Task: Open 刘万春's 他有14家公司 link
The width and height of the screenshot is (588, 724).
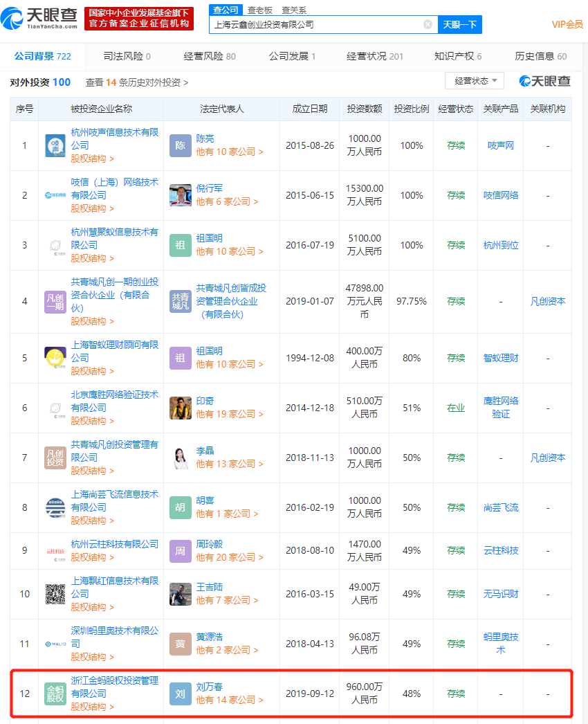Action: click(230, 700)
